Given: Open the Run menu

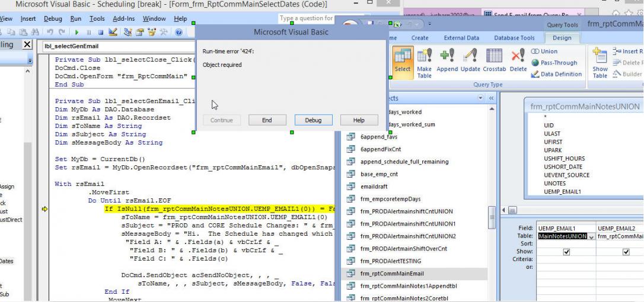Looking at the screenshot, I should coord(75,18).
